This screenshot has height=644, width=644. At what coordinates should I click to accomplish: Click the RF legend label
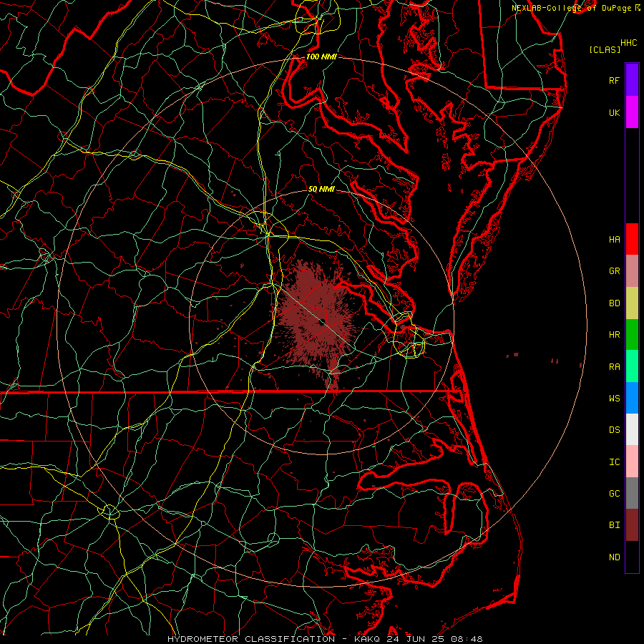coord(614,80)
